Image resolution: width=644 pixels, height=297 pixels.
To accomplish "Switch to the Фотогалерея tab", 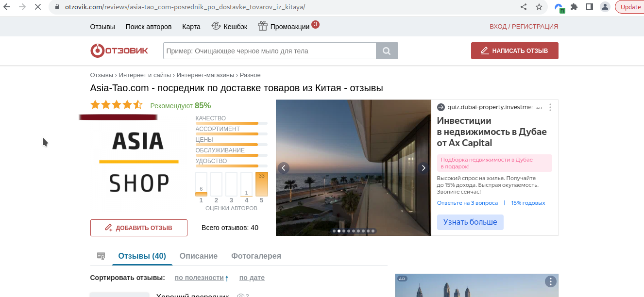I will click(256, 256).
